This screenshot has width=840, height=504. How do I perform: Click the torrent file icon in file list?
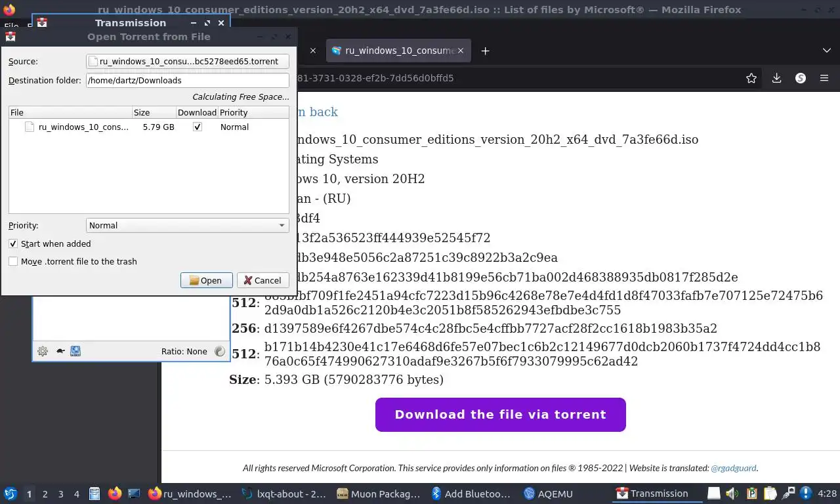tap(30, 127)
